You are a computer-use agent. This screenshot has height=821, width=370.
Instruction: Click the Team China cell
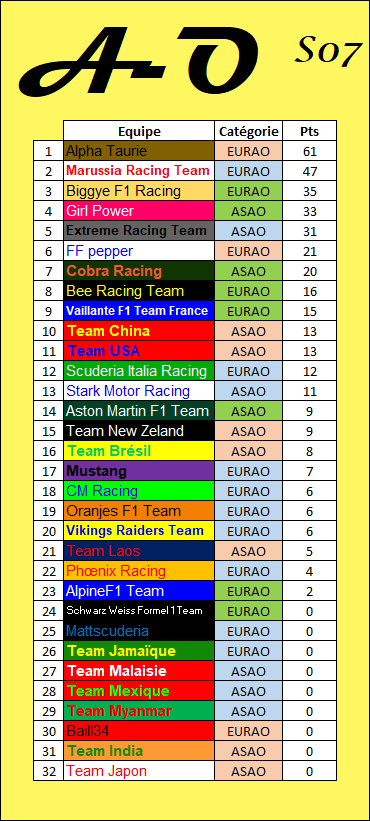(139, 331)
